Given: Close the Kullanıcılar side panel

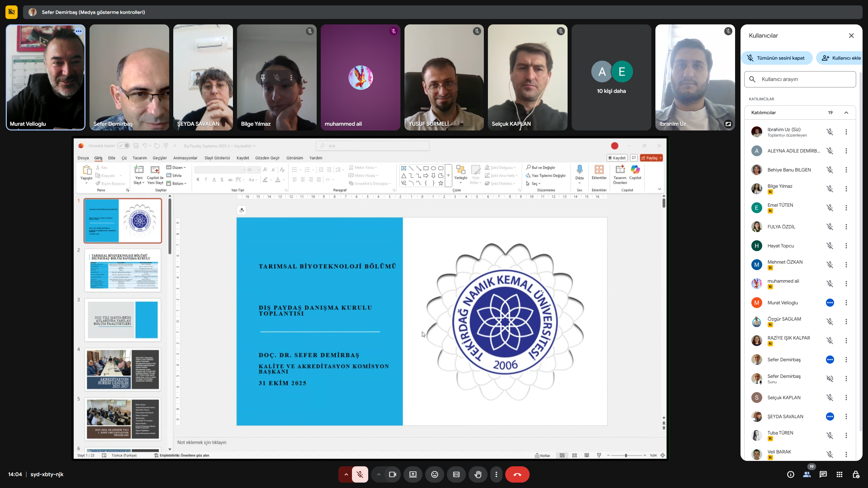Looking at the screenshot, I should [851, 36].
